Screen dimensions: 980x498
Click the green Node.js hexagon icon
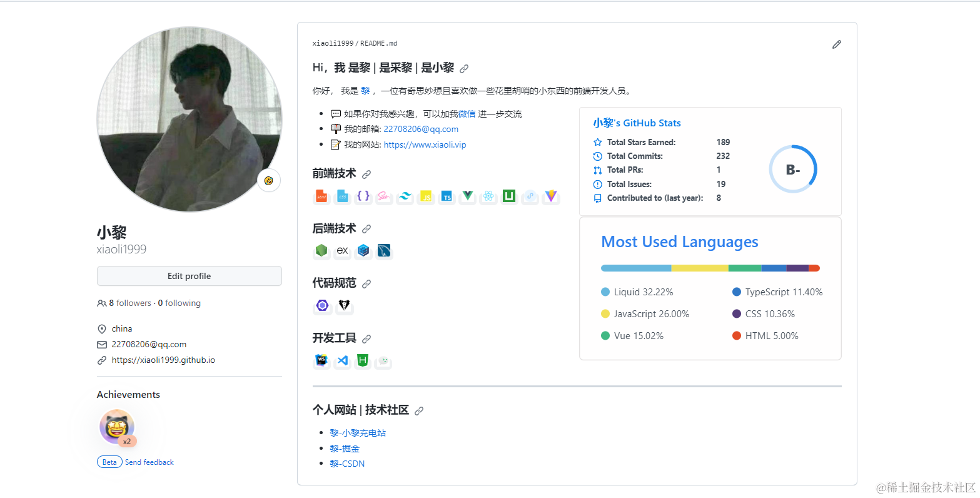(321, 251)
